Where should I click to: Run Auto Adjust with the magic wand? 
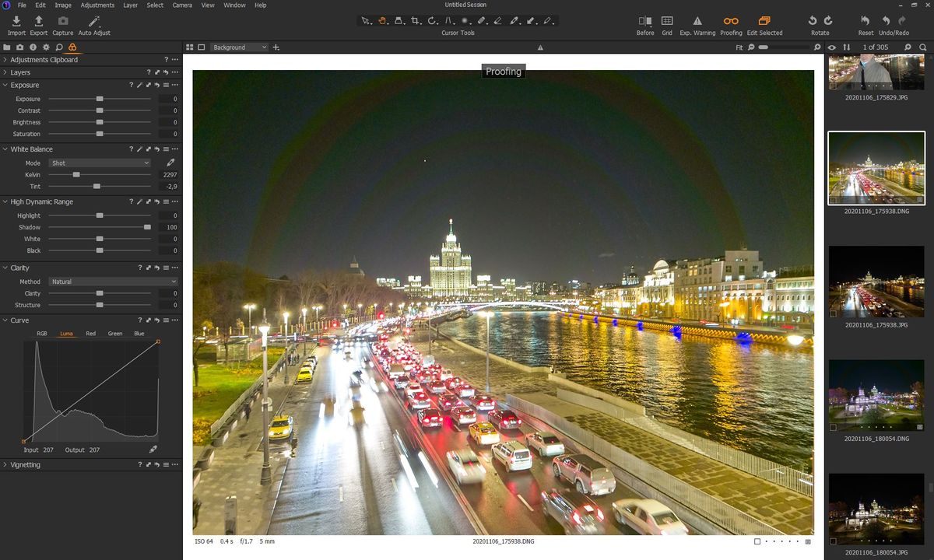94,22
